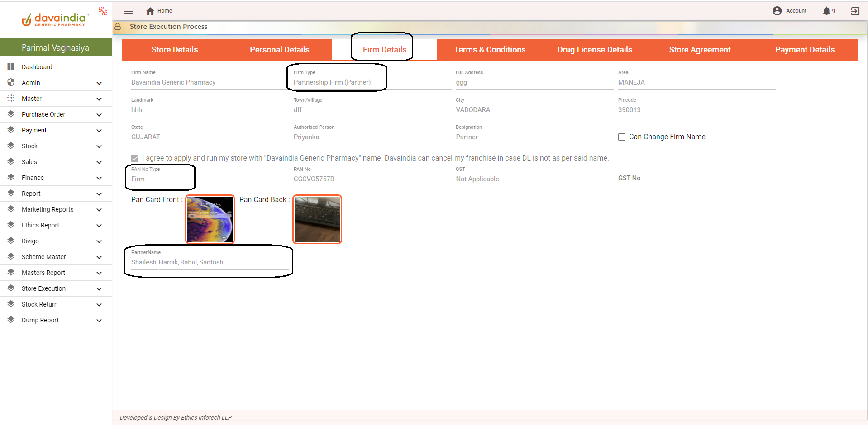Screen dimensions: 868x425
Task: Enable Can Change Firm Name checkbox
Action: pyautogui.click(x=622, y=137)
